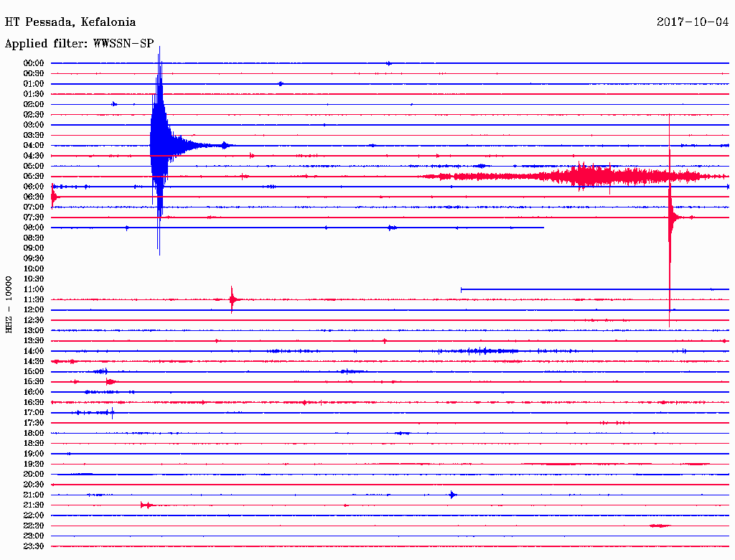Screen dimensions: 735x560
Task: Select the 04:30 time label
Action: [34, 156]
